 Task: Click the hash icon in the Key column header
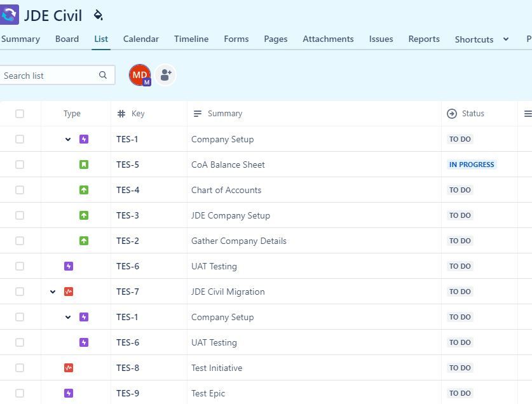[121, 114]
